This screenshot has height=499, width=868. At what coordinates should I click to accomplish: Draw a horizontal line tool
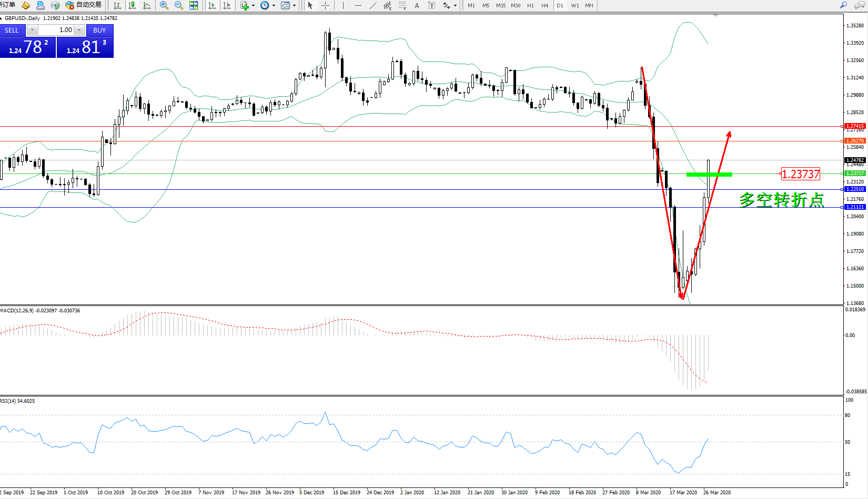click(358, 5)
